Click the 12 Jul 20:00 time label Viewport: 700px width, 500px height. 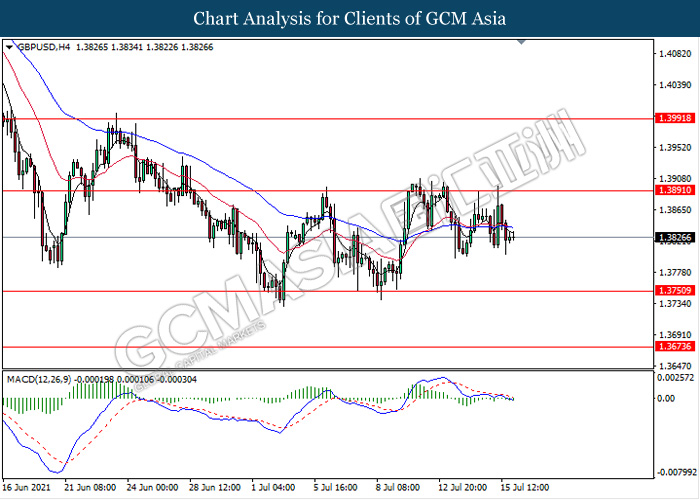(462, 488)
